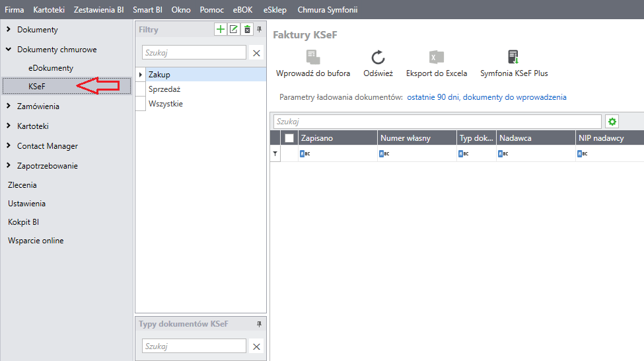Viewport: 644px width, 361px height.
Task: Click the green plus add filter icon
Action: (221, 29)
